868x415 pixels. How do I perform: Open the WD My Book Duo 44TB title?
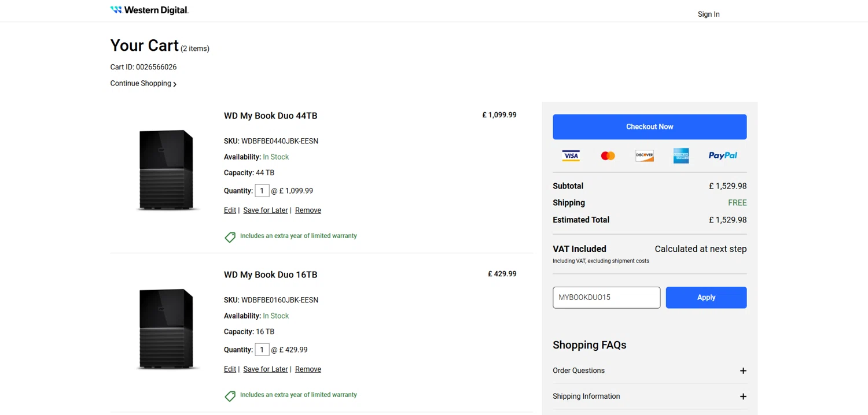point(270,116)
